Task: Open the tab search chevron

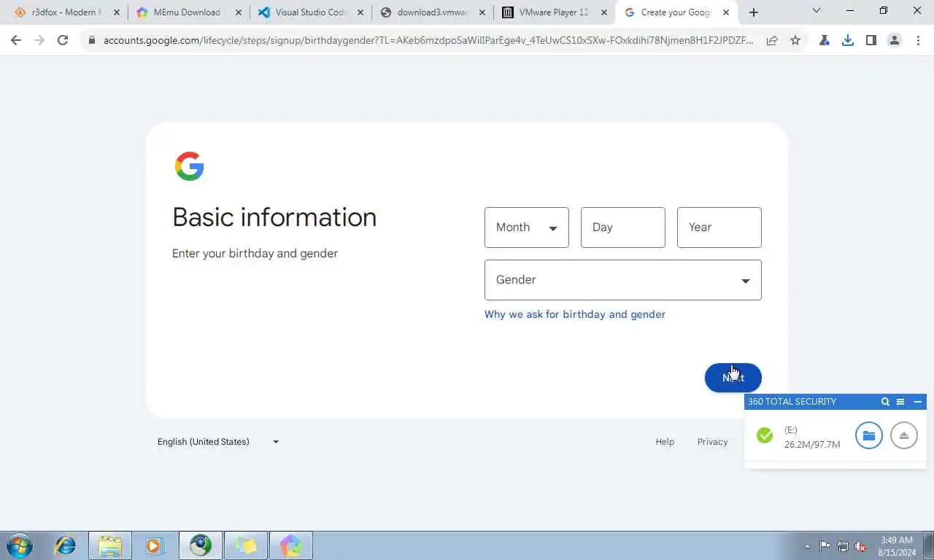Action: (x=816, y=11)
